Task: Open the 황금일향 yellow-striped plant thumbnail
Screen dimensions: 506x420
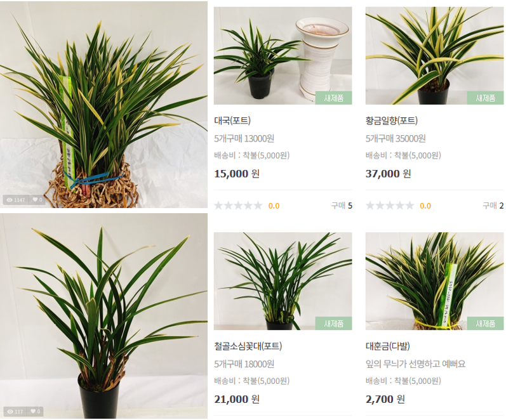Action: (434, 56)
